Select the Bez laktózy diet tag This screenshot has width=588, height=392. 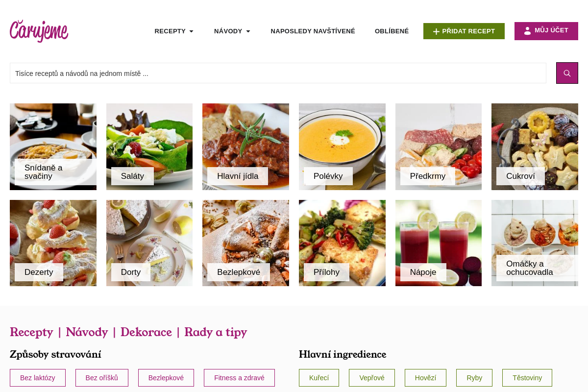38,378
